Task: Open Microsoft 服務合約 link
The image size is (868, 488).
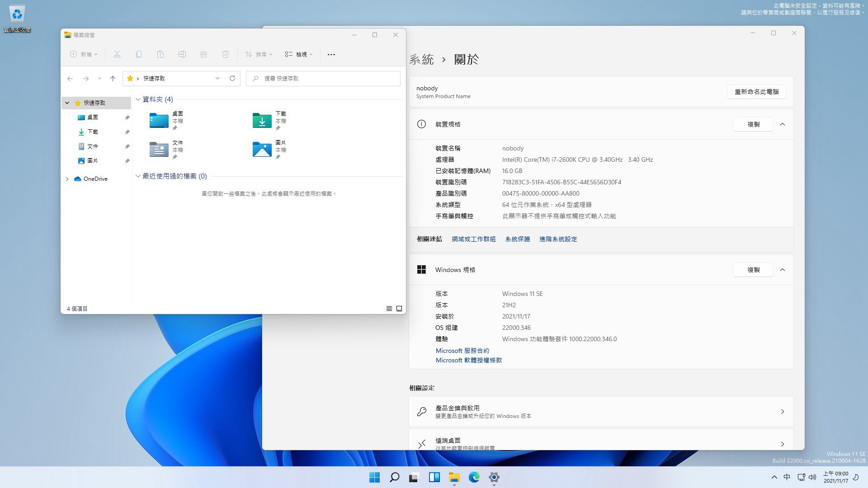Action: (x=462, y=351)
